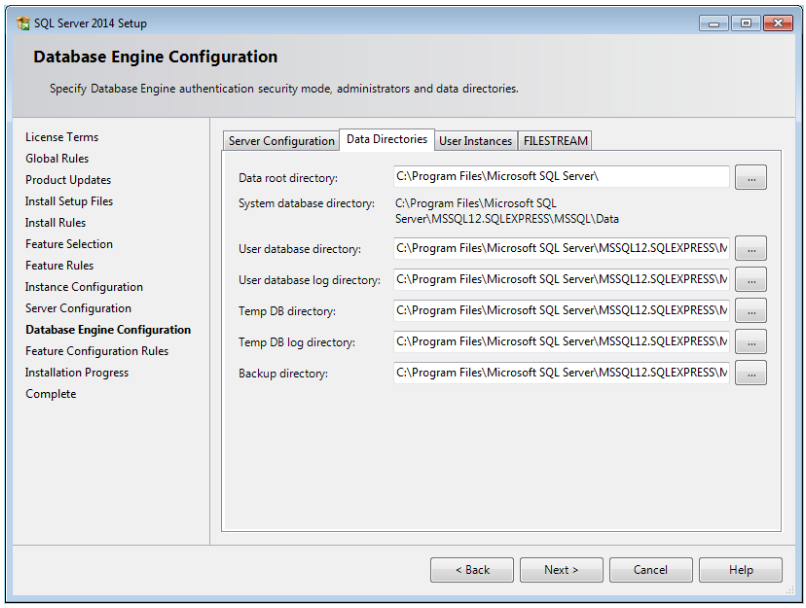Click the Next button to continue

point(561,570)
